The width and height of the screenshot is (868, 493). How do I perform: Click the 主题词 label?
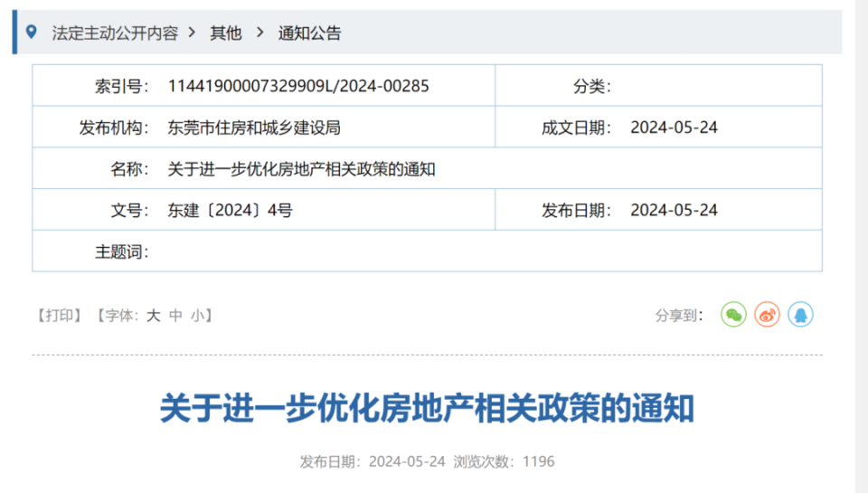pos(122,252)
